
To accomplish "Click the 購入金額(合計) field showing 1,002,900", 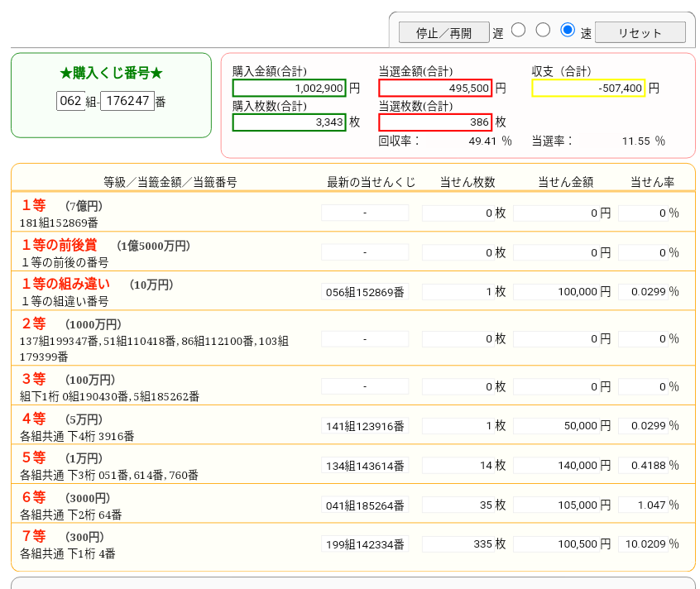I will 289,88.
